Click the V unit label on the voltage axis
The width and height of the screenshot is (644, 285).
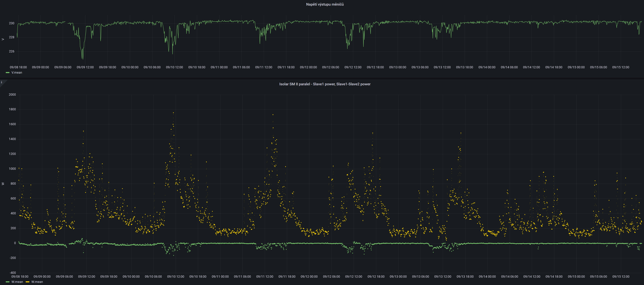point(3,39)
